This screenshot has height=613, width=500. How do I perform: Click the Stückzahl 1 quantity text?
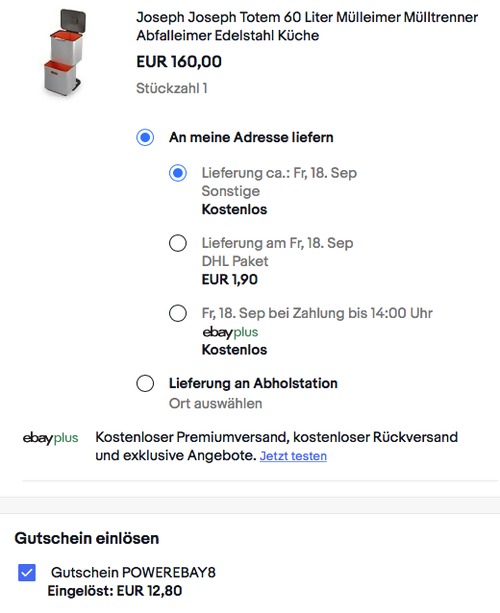[172, 88]
